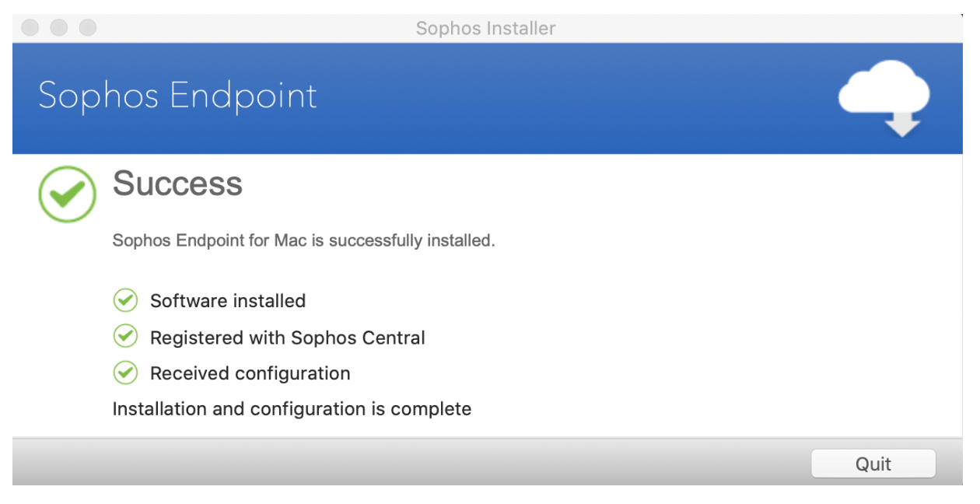Click the Success heading text
980x504 pixels.
(178, 184)
